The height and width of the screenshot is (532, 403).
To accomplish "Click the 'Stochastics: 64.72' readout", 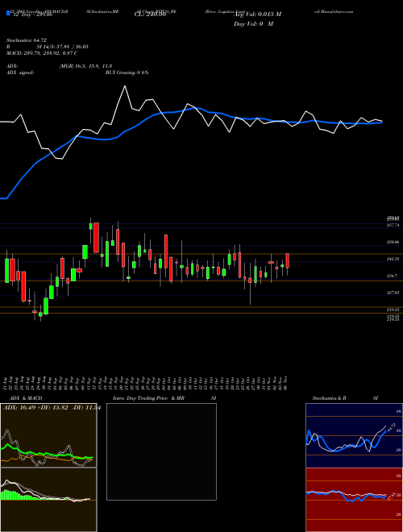I will (x=27, y=40).
